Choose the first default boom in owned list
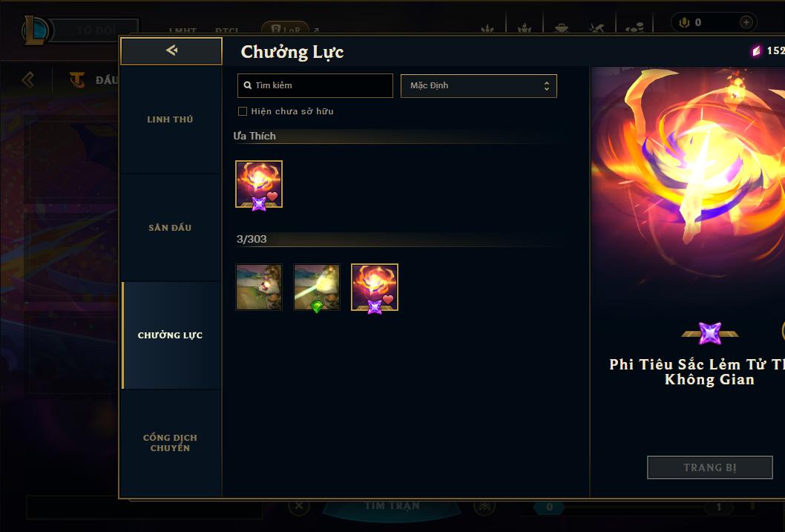Image resolution: width=785 pixels, height=532 pixels. (x=259, y=287)
